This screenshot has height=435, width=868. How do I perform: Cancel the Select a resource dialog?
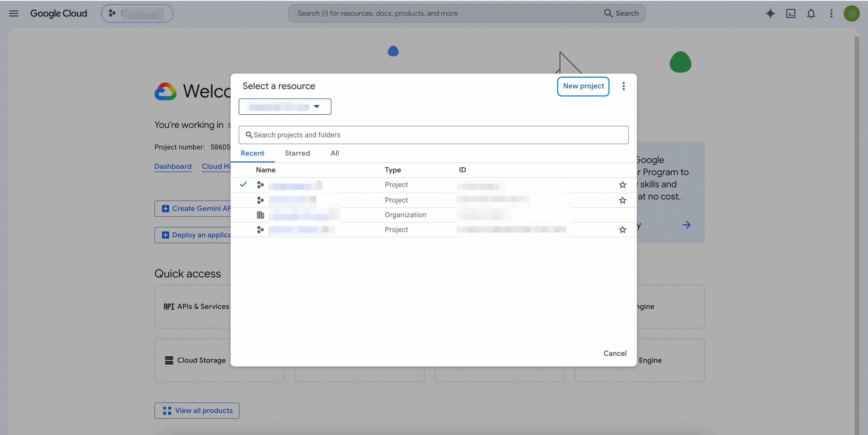(615, 353)
